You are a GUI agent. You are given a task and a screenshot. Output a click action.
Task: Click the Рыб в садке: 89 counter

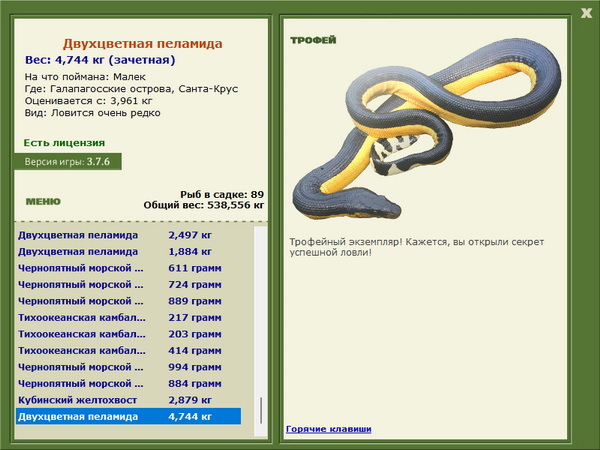(x=222, y=194)
